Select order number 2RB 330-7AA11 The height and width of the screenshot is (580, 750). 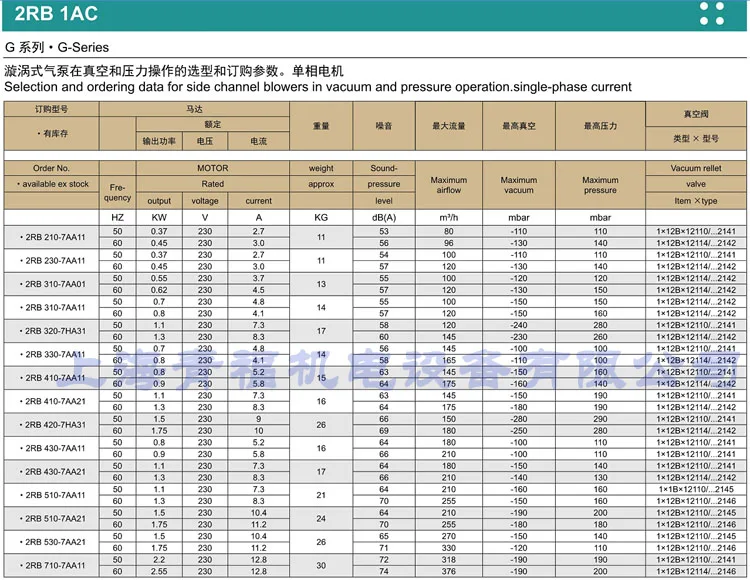point(55,354)
